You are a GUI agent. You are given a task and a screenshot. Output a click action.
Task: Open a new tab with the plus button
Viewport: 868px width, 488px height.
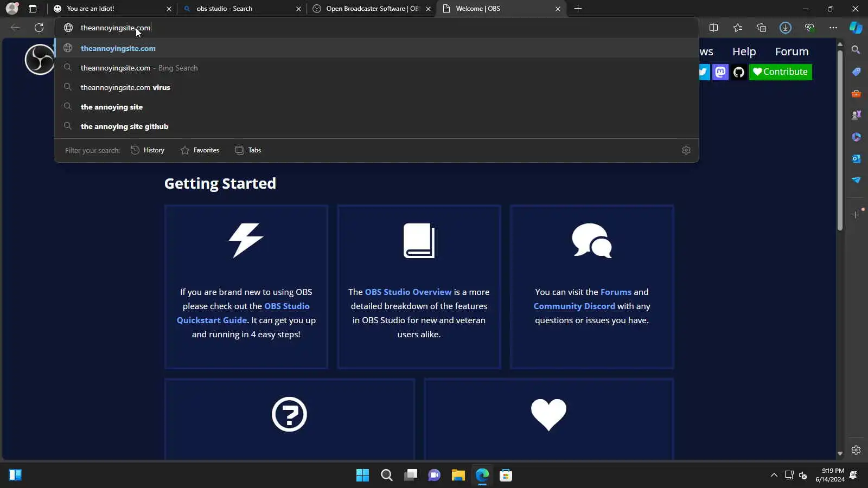click(x=578, y=9)
